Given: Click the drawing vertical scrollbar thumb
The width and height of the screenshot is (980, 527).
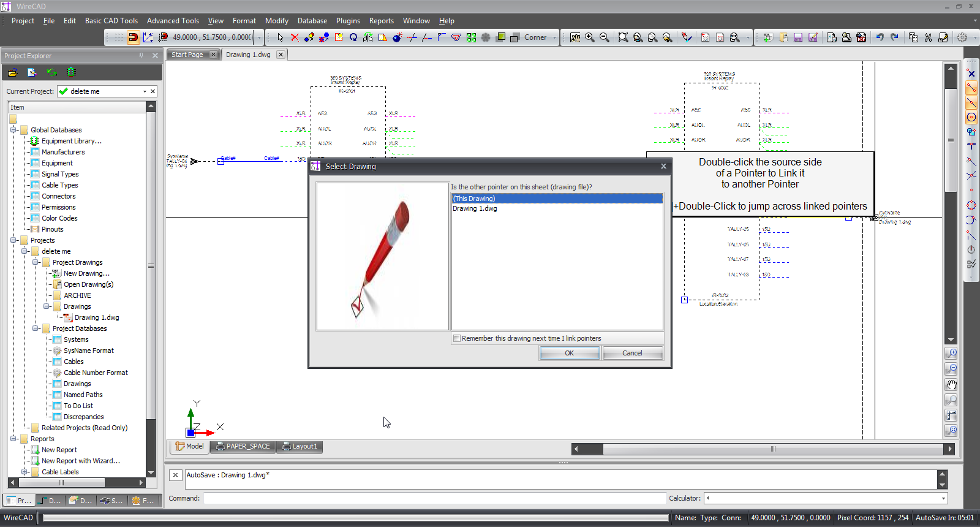Looking at the screenshot, I should [x=951, y=140].
